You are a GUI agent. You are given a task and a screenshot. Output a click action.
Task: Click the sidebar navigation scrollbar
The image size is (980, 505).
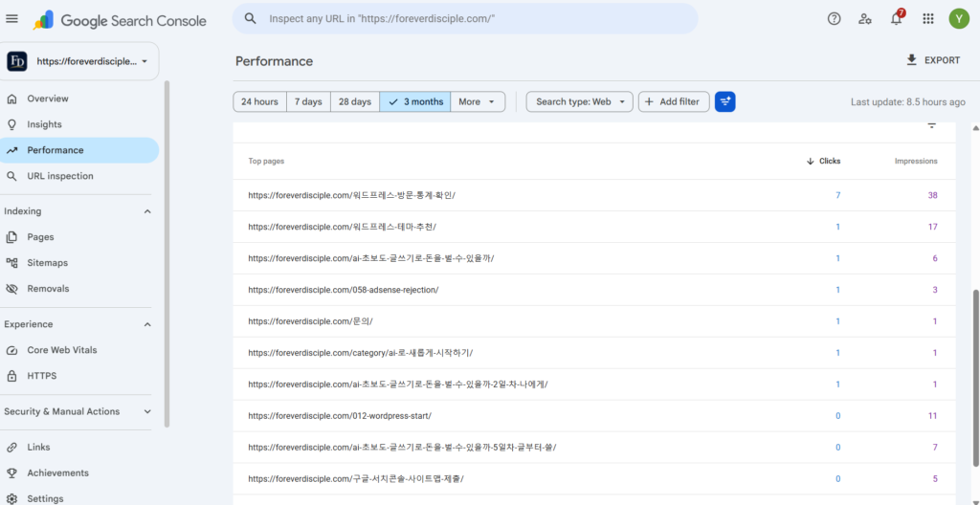167,253
